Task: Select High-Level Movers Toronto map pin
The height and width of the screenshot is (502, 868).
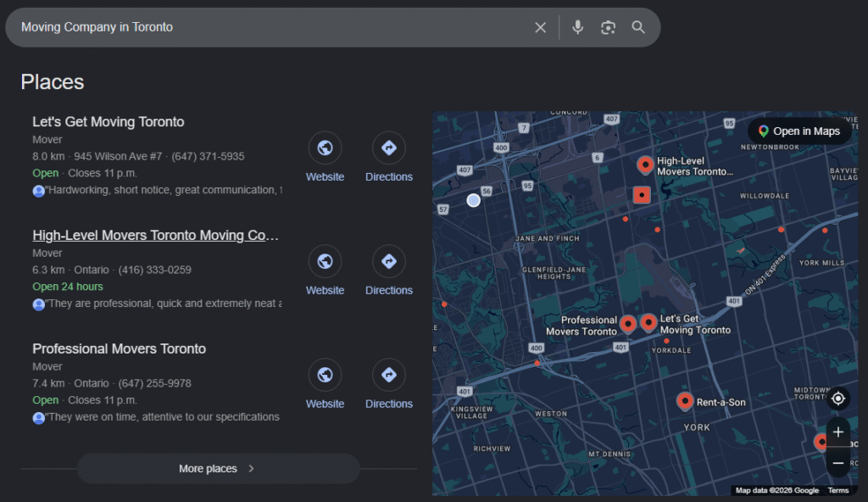Action: pyautogui.click(x=645, y=165)
